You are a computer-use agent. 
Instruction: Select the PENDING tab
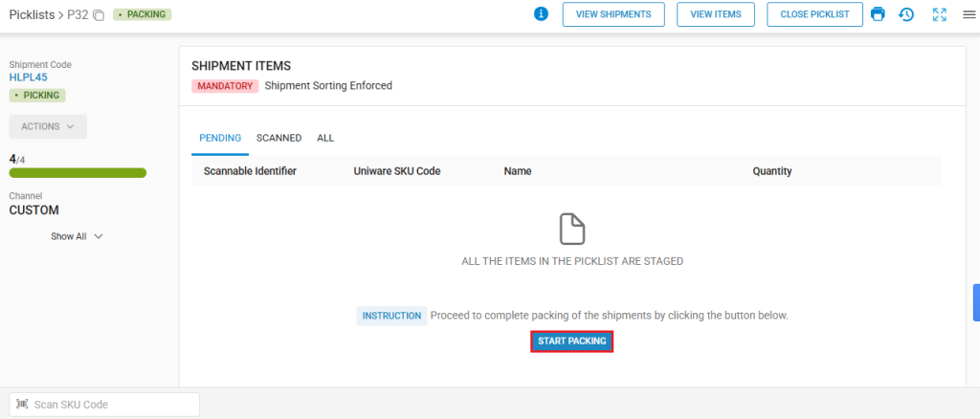[220, 138]
